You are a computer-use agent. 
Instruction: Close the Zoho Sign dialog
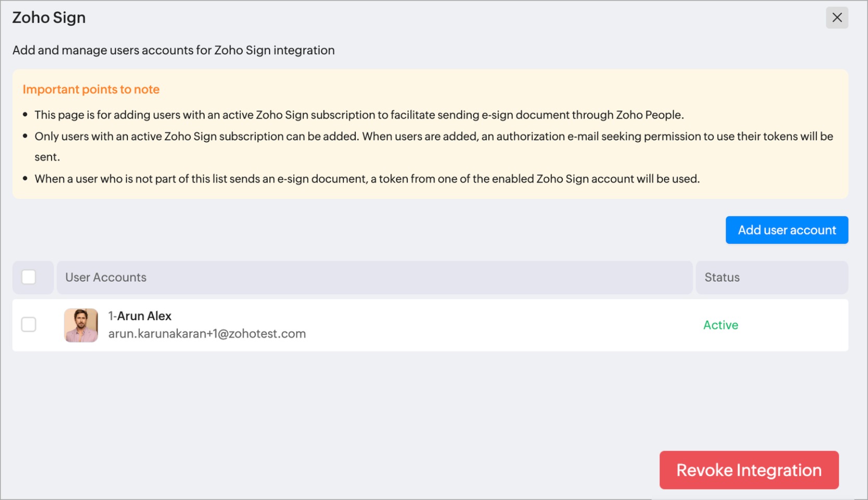click(837, 18)
